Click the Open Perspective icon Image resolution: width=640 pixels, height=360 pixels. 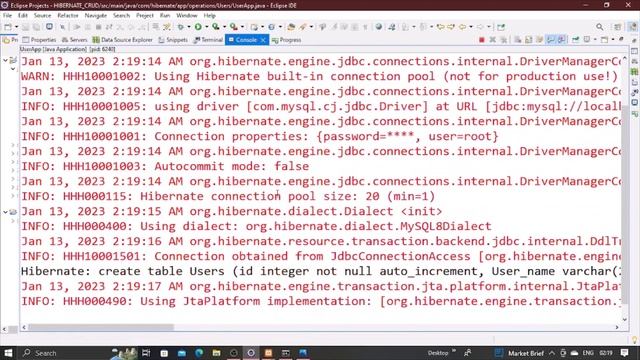618,27
